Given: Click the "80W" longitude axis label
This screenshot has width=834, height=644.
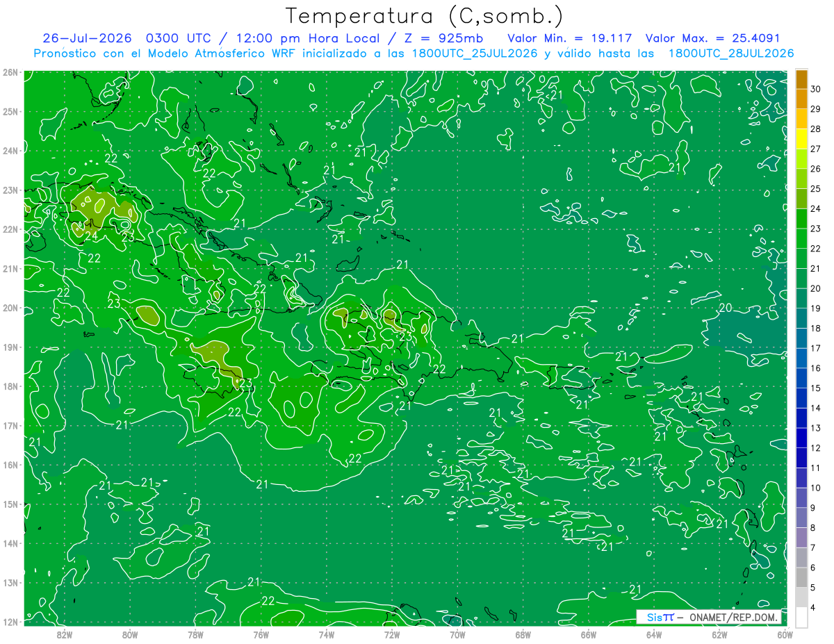Looking at the screenshot, I should tap(130, 634).
